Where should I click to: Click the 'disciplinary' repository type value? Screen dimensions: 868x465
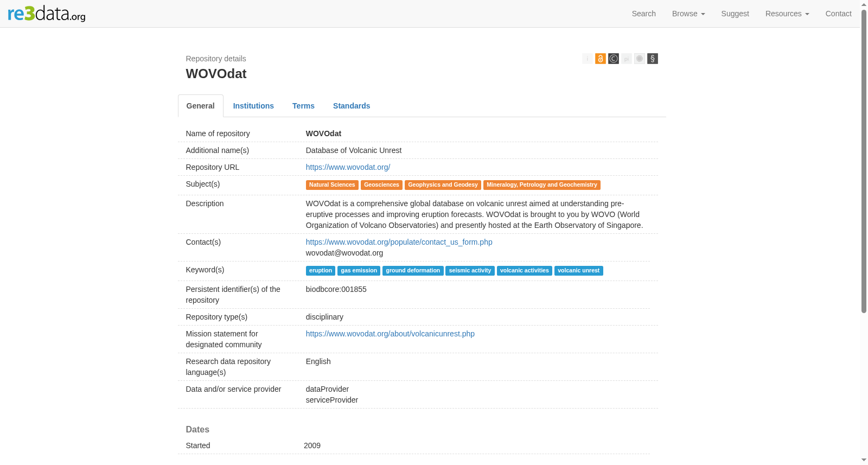(324, 317)
